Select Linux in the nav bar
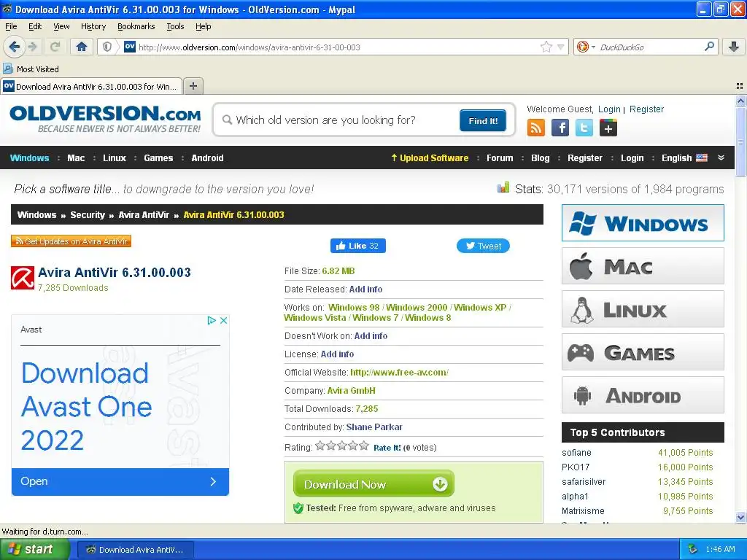The width and height of the screenshot is (747, 560). click(x=115, y=157)
